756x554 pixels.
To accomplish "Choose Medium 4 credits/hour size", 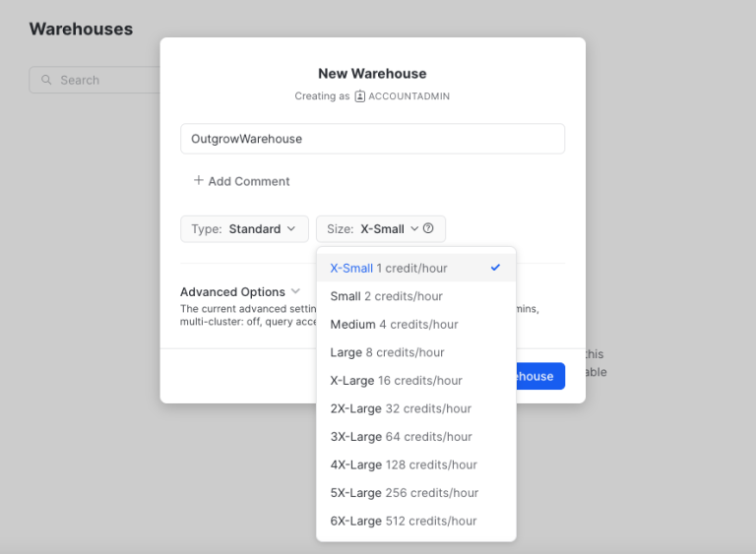I will coord(394,325).
